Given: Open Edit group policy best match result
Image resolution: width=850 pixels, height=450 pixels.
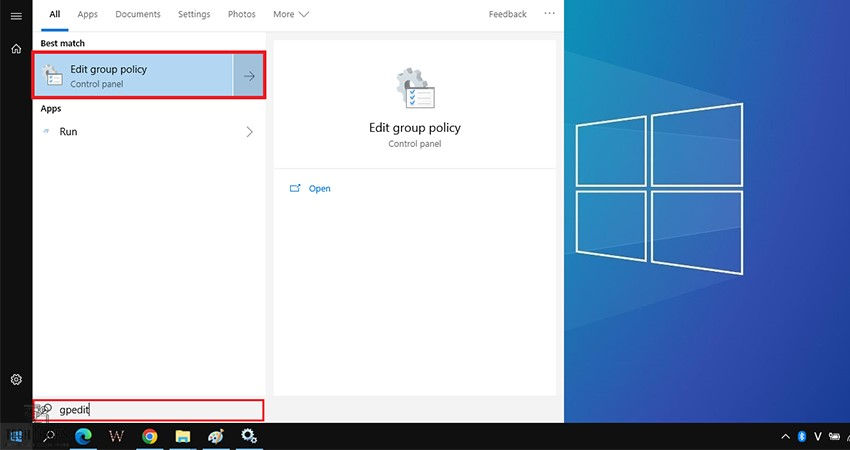Looking at the screenshot, I should (x=133, y=75).
